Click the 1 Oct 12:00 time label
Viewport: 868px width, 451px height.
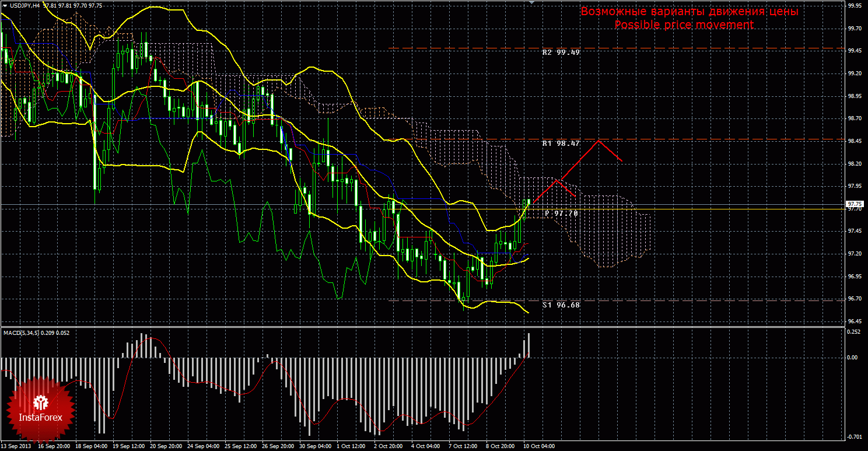(351, 446)
